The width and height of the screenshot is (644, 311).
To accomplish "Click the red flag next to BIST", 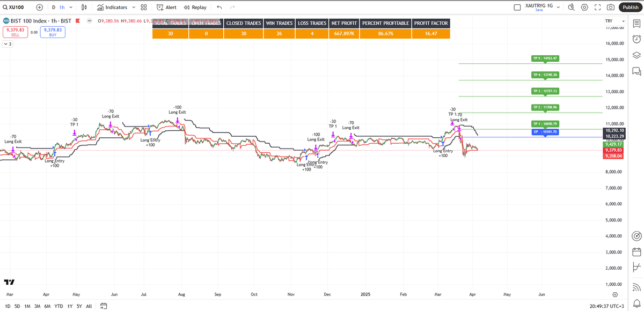I will pyautogui.click(x=78, y=21).
